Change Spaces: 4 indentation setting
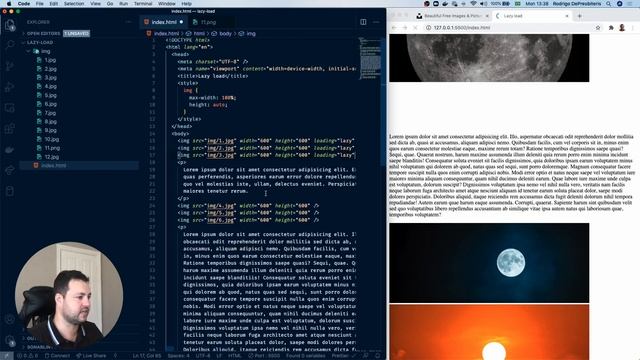Viewport: 640px width, 360px height. 178,356
